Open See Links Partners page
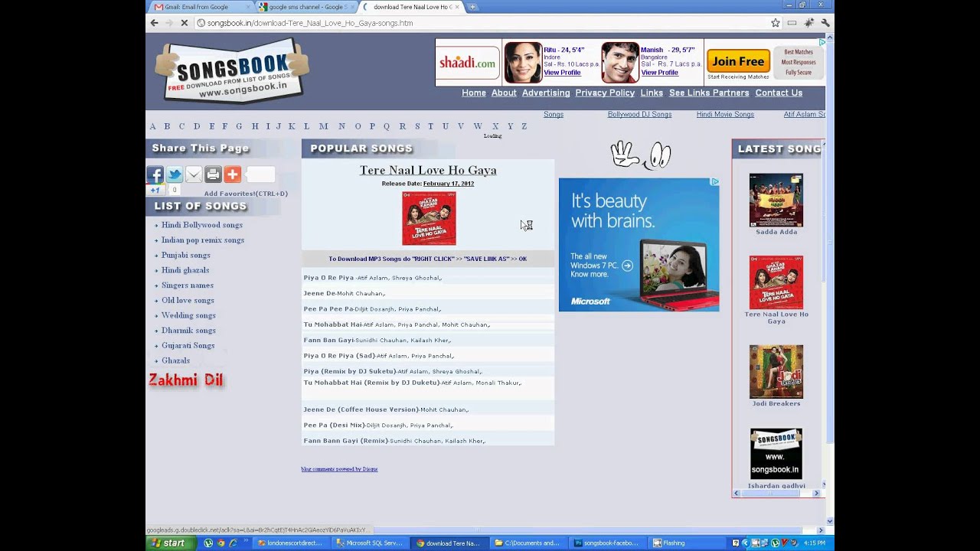 coord(709,93)
